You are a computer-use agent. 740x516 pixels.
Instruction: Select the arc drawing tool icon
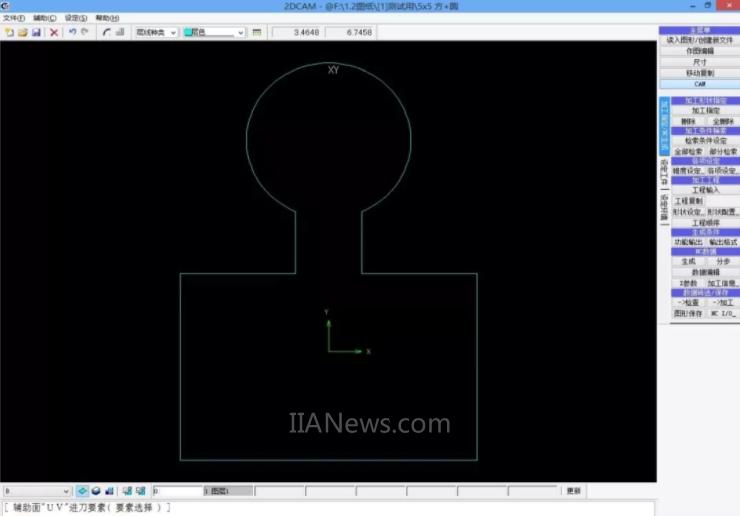(106, 32)
